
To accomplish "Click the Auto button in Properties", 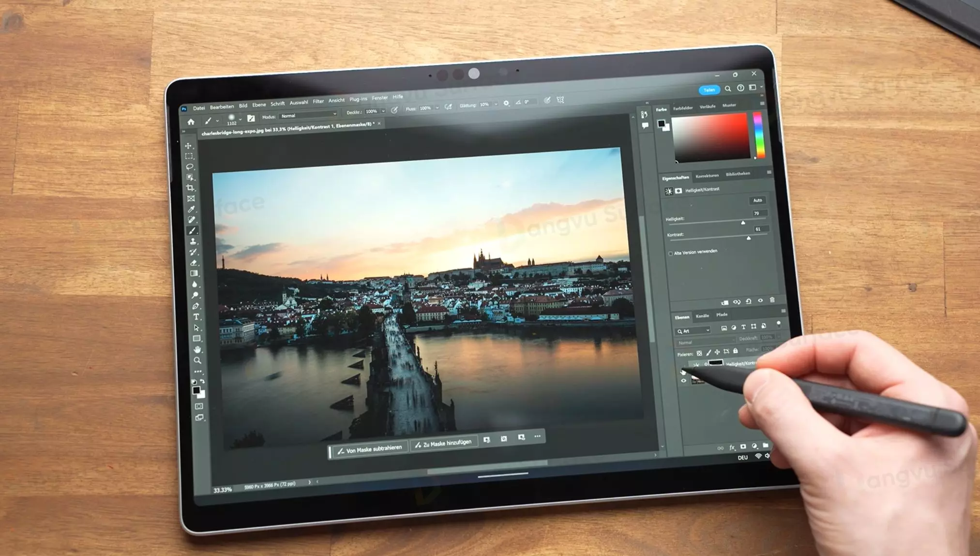I will click(x=757, y=200).
